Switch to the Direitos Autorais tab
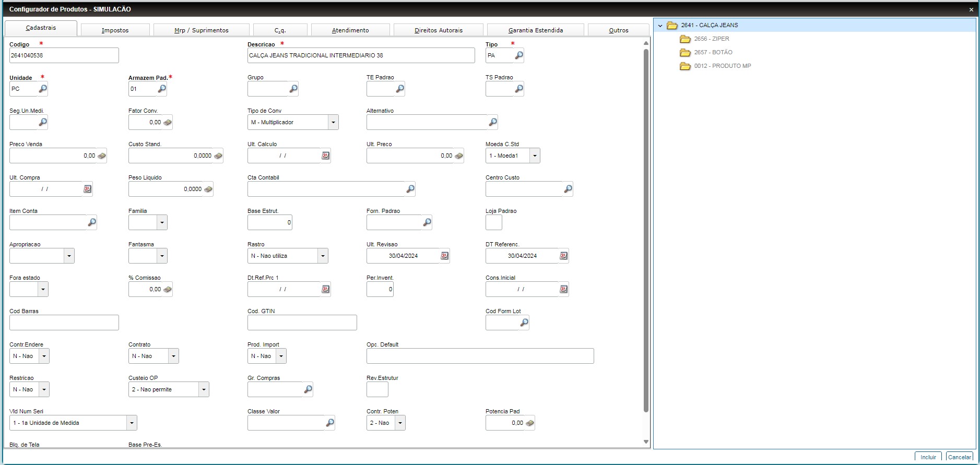The height and width of the screenshot is (465, 980). click(x=439, y=30)
